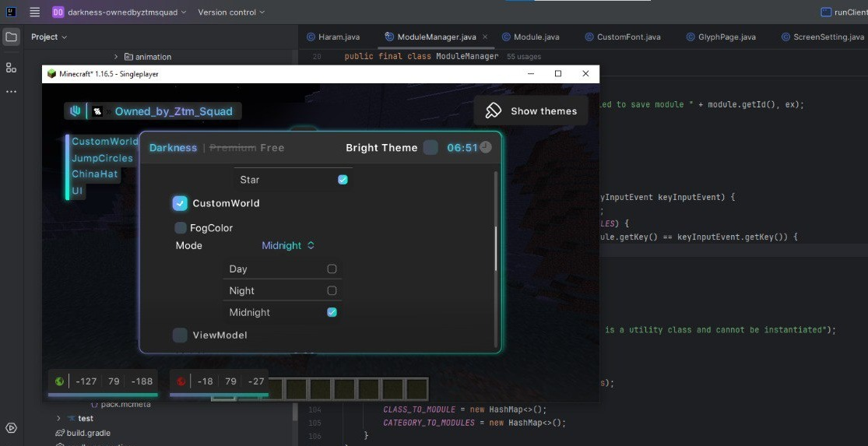Toggle the Star checkbox

tap(343, 179)
